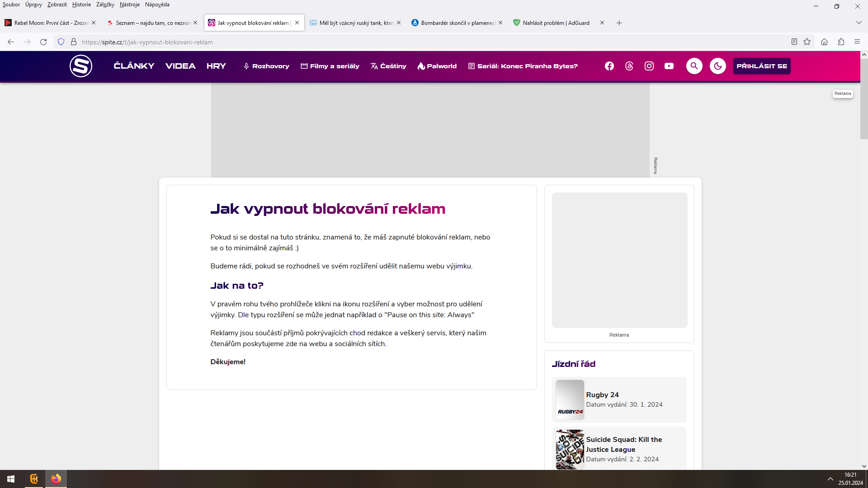Click the PŘIHLÁSIT SE button

[762, 66]
